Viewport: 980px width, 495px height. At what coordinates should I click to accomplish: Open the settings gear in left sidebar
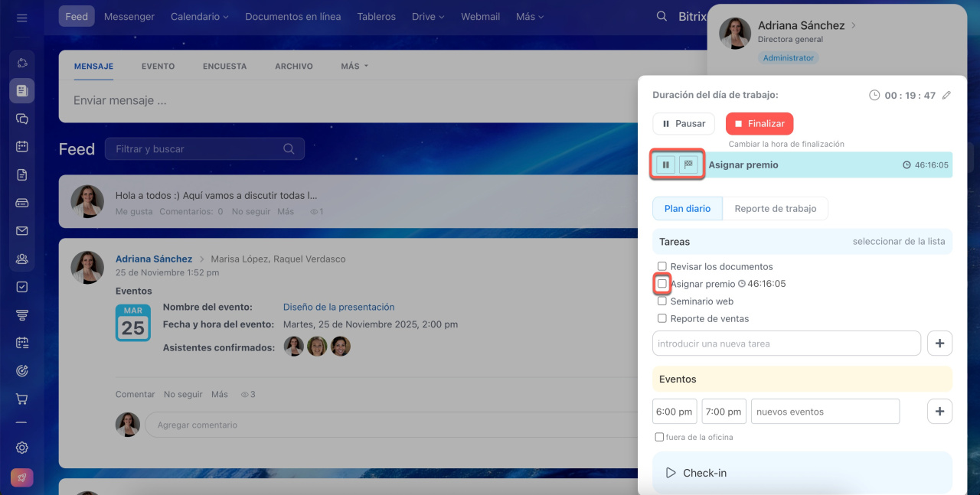[x=22, y=448]
